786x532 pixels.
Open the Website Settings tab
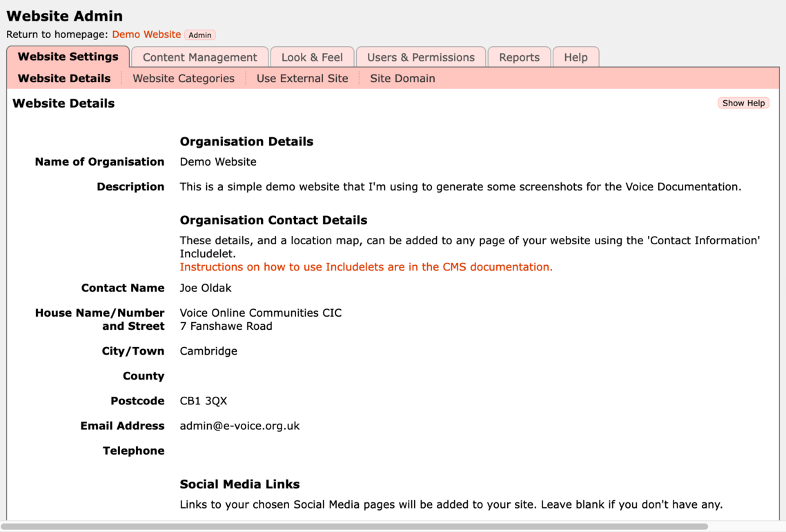68,57
